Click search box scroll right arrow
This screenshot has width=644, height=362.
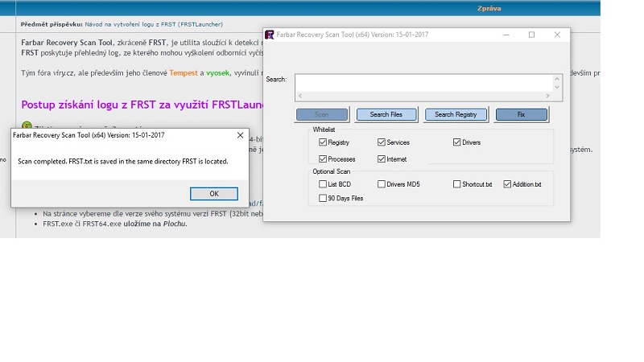(x=547, y=96)
